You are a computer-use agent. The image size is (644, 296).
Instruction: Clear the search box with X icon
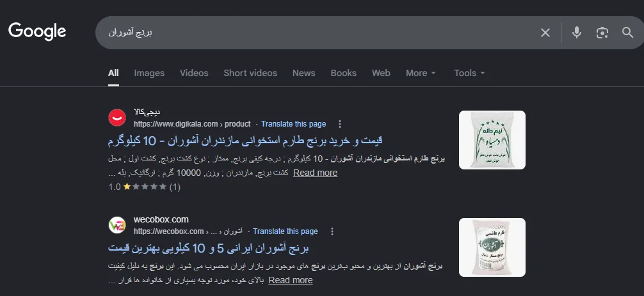tap(545, 33)
